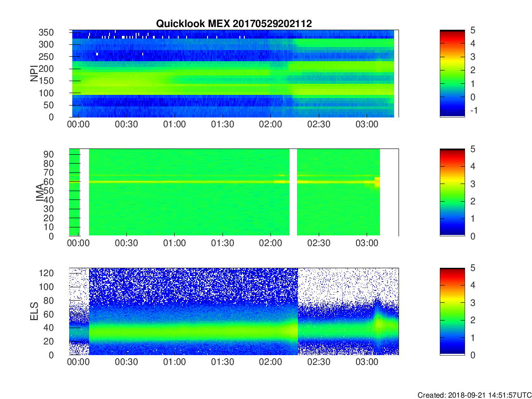Screen dimensions: 532x399
Task: Click the 5 tick on IMA colorbar
Action: 473,149
